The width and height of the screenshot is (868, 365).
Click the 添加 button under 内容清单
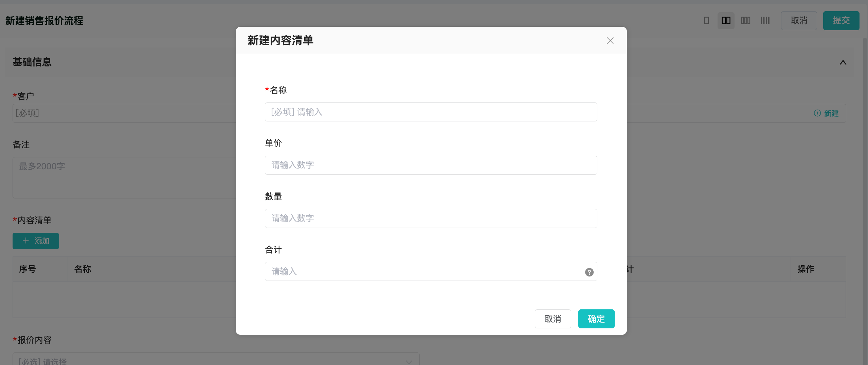click(36, 241)
